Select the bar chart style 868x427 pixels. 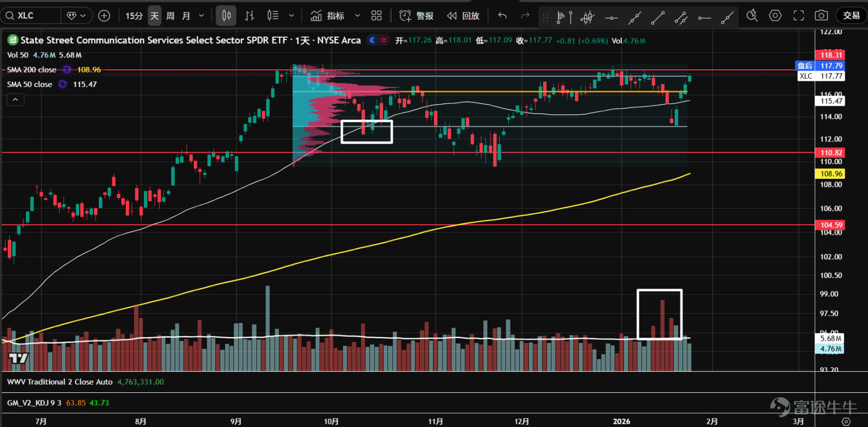pyautogui.click(x=250, y=16)
